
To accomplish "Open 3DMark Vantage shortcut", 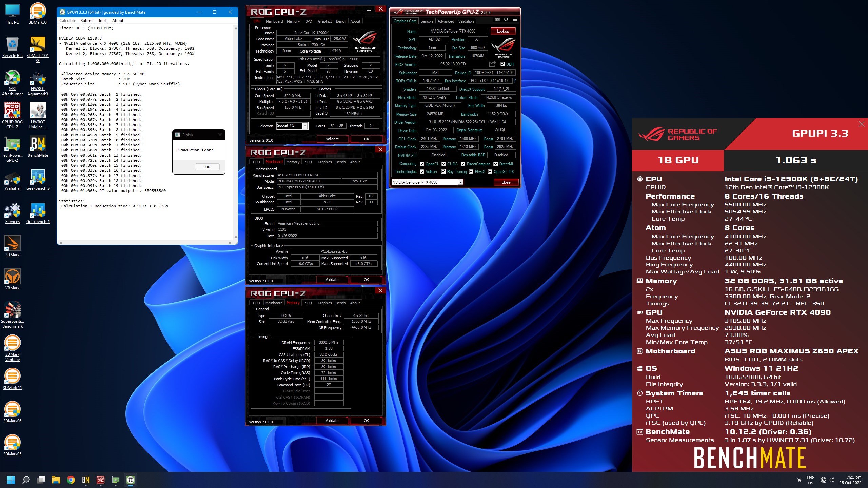I will (12, 348).
